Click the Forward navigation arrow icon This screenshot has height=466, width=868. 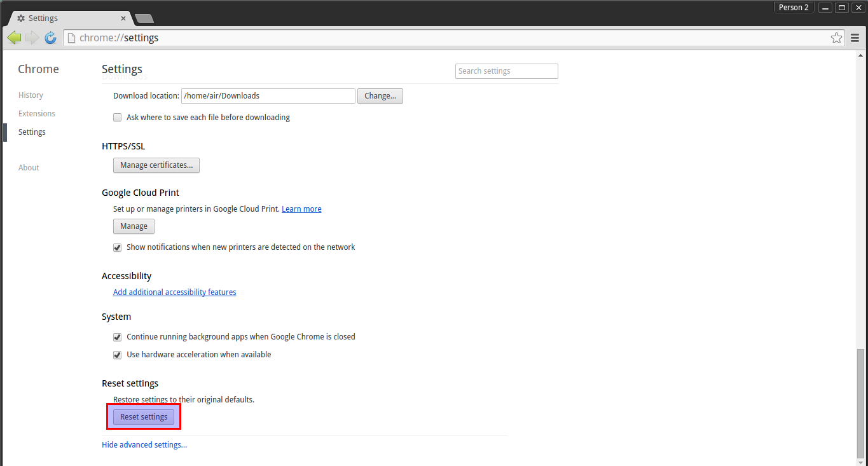32,38
